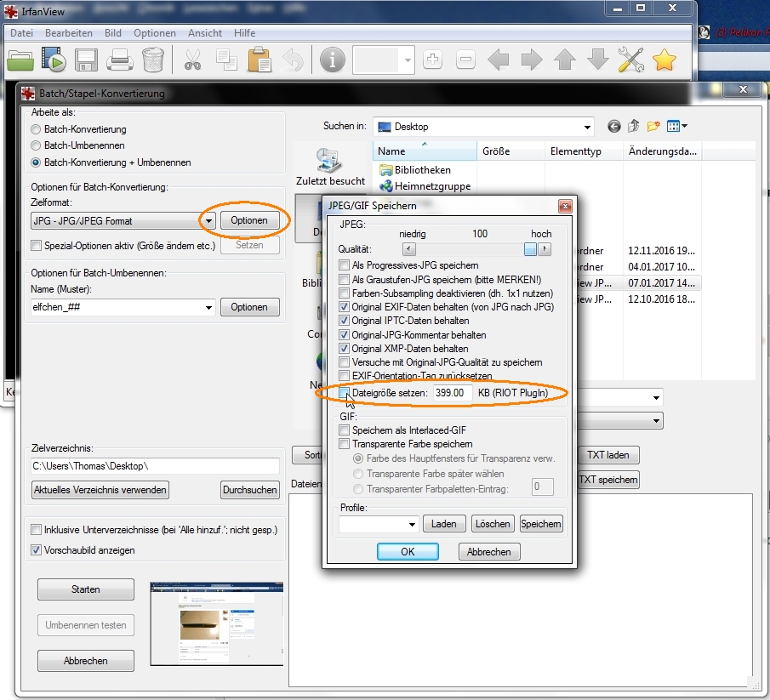This screenshot has height=700, width=770.
Task: Click the Zoom in plus icon
Action: pos(432,60)
